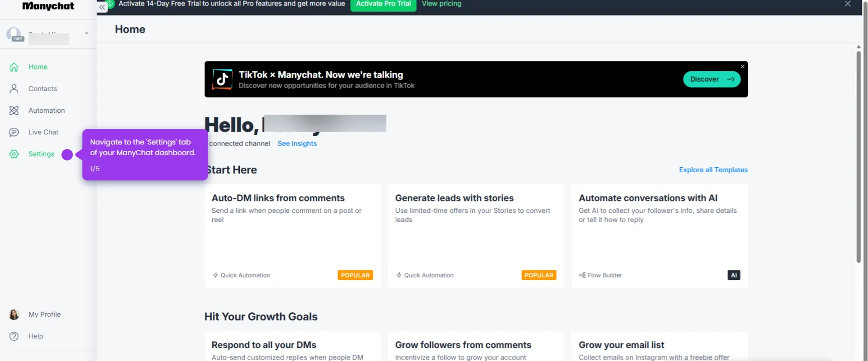
Task: Open Help menu item
Action: [x=36, y=336]
